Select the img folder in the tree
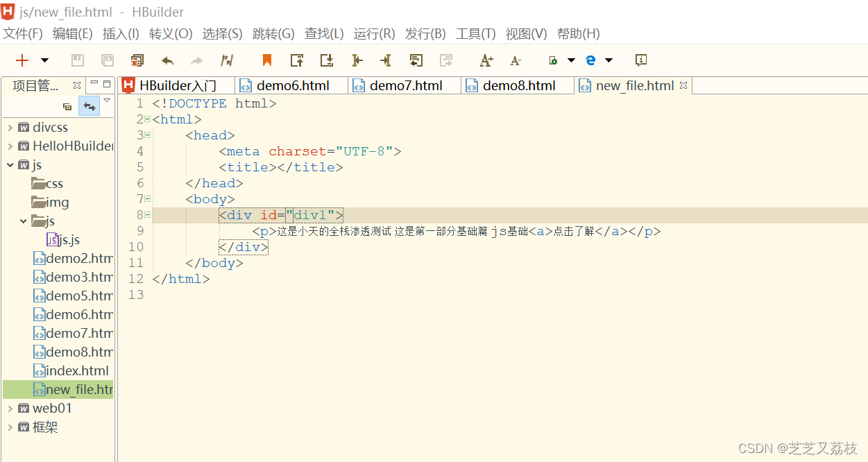Viewport: 868px width, 462px height. click(x=50, y=203)
